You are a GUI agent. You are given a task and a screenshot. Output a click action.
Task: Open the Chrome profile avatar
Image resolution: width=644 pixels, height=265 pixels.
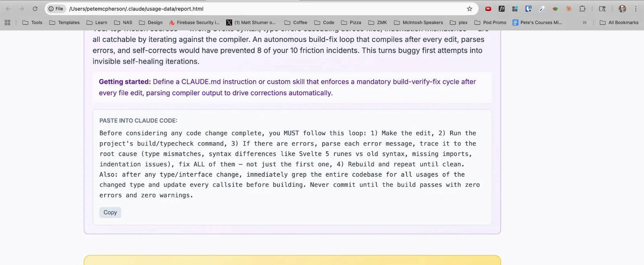coord(622,9)
